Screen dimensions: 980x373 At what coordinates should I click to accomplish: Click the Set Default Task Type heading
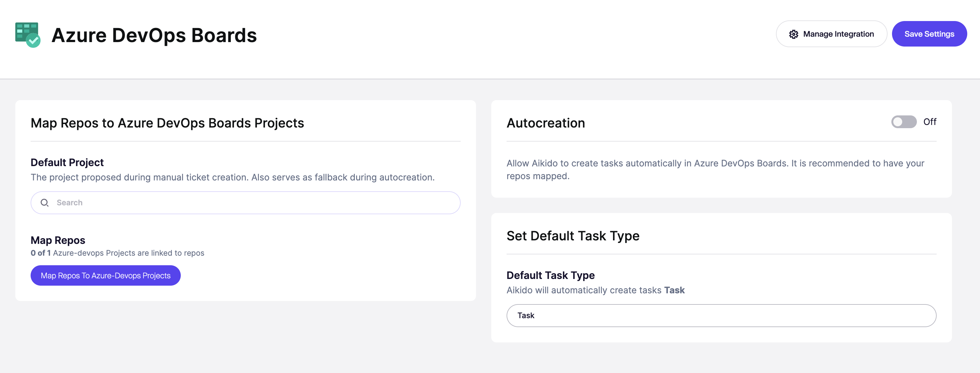pyautogui.click(x=573, y=236)
